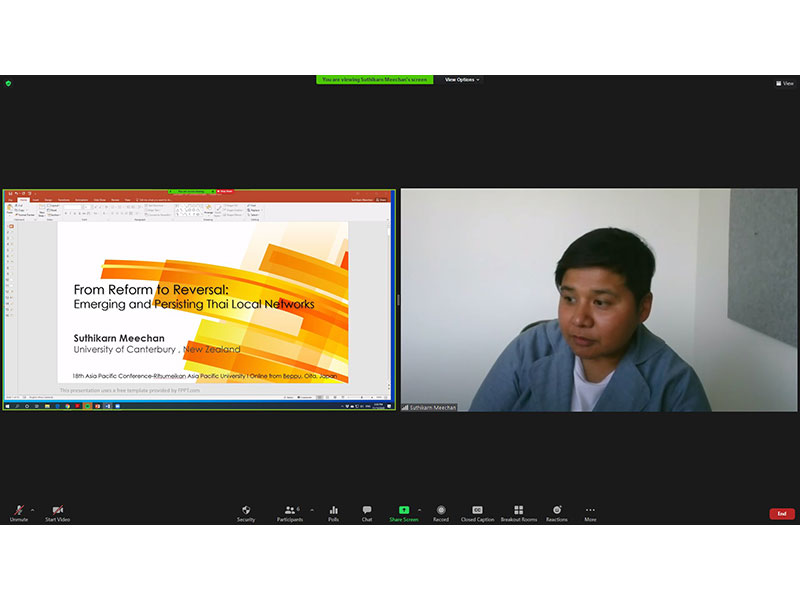Viewport: 800px width, 600px height.
Task: Open the Polls panel
Action: click(x=333, y=512)
